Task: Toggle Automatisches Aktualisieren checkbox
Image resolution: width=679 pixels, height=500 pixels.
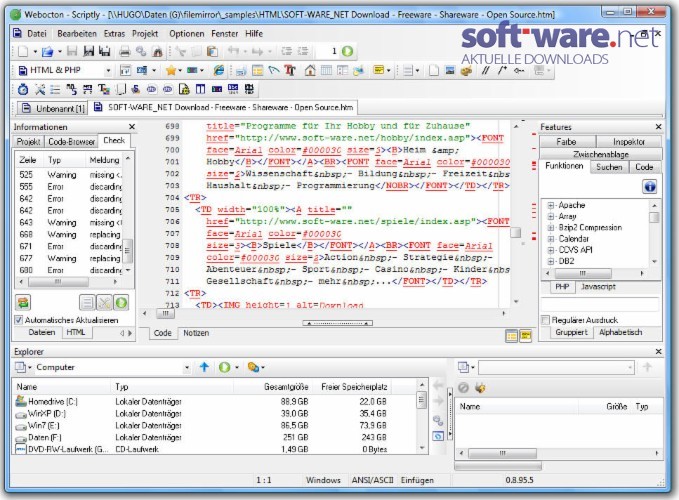Action: coord(18,320)
